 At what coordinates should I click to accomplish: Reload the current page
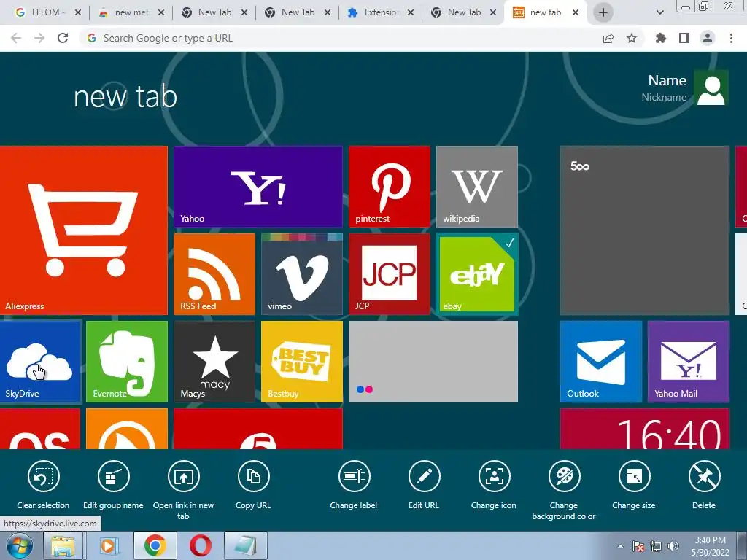(x=63, y=38)
